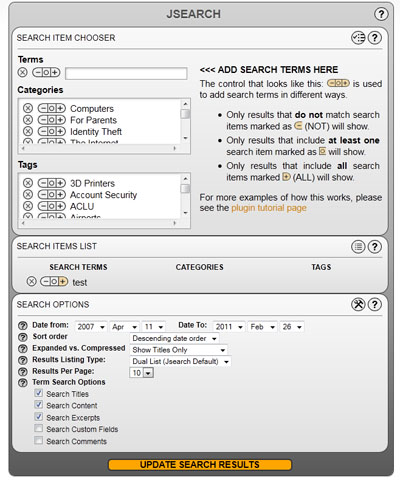Open the plugin tutorial page link
The width and height of the screenshot is (400, 480).
pyautogui.click(x=269, y=208)
